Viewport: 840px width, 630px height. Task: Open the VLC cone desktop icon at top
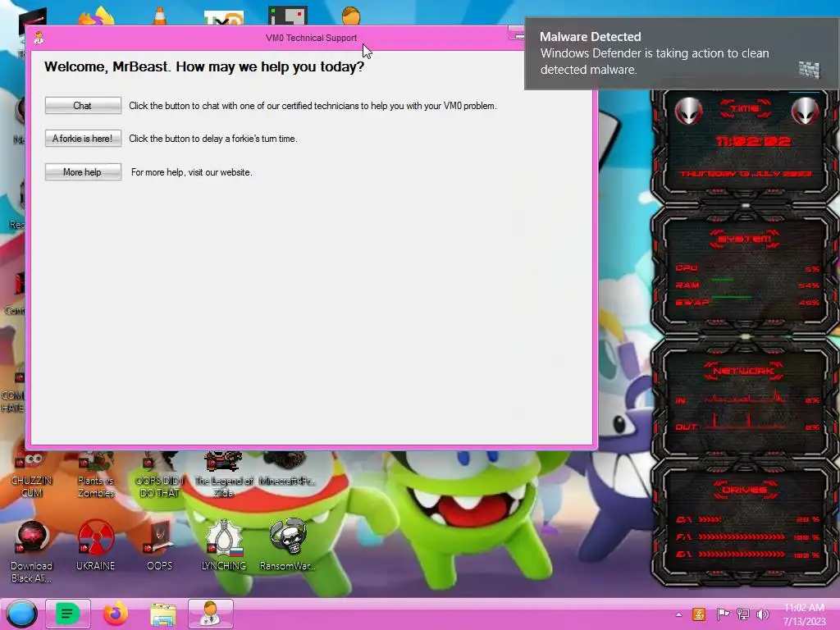160,16
